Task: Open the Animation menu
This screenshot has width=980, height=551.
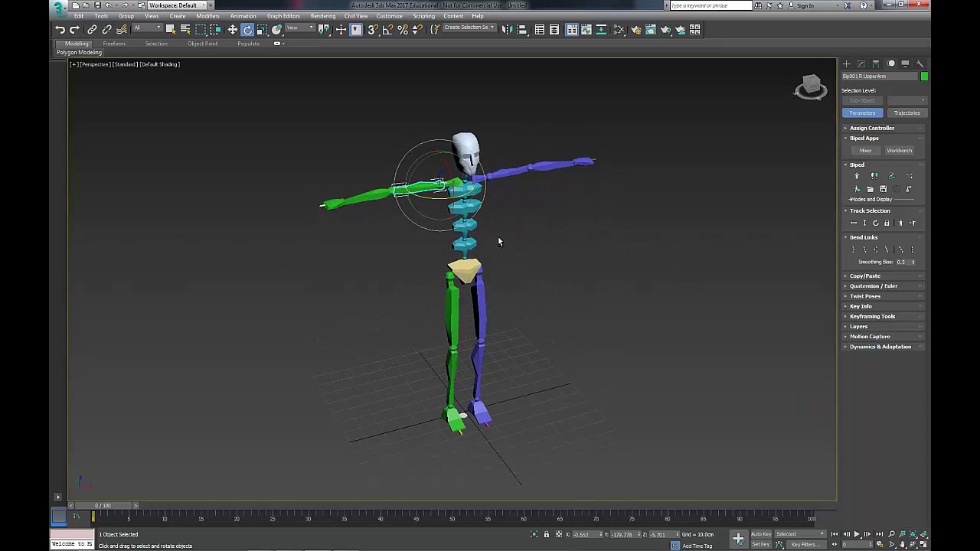Action: (243, 16)
